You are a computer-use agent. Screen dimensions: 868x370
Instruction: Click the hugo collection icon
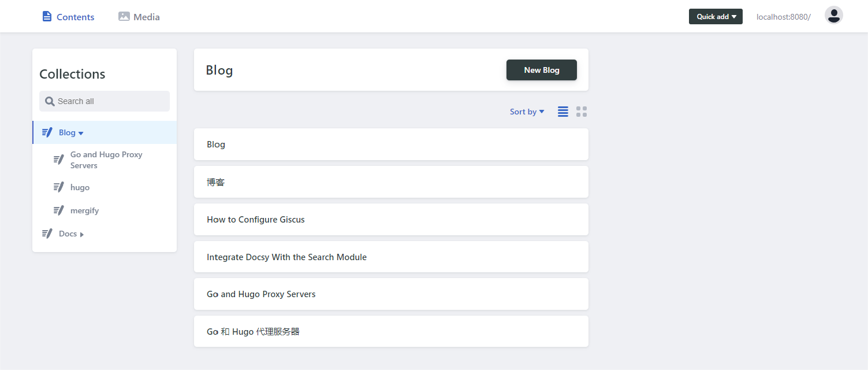point(58,187)
